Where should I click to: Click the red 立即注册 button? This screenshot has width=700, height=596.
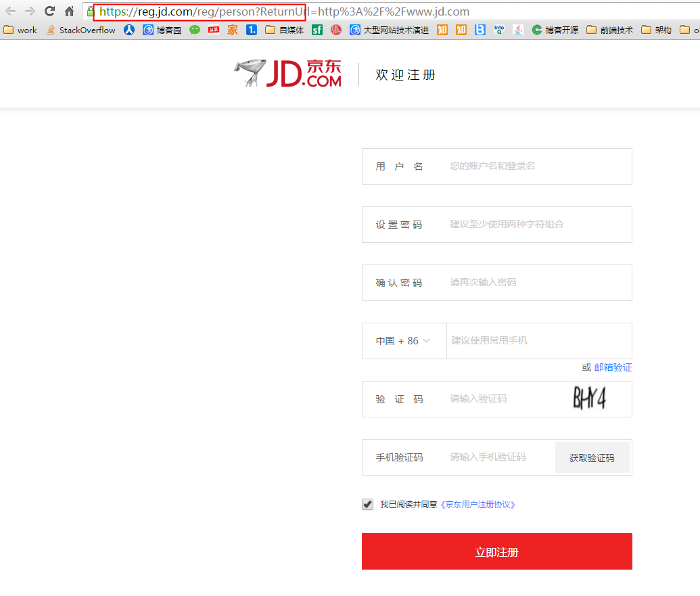coord(497,551)
